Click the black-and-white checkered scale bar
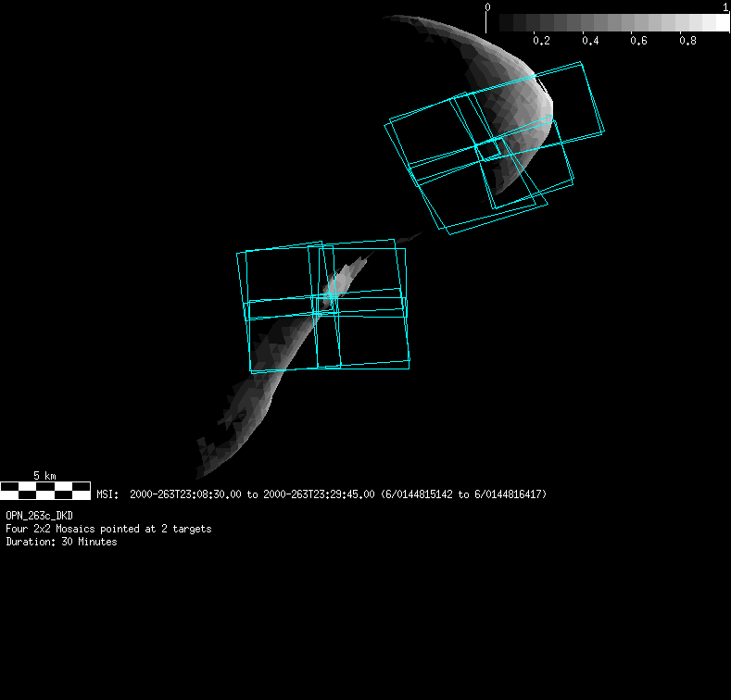 pyautogui.click(x=44, y=490)
